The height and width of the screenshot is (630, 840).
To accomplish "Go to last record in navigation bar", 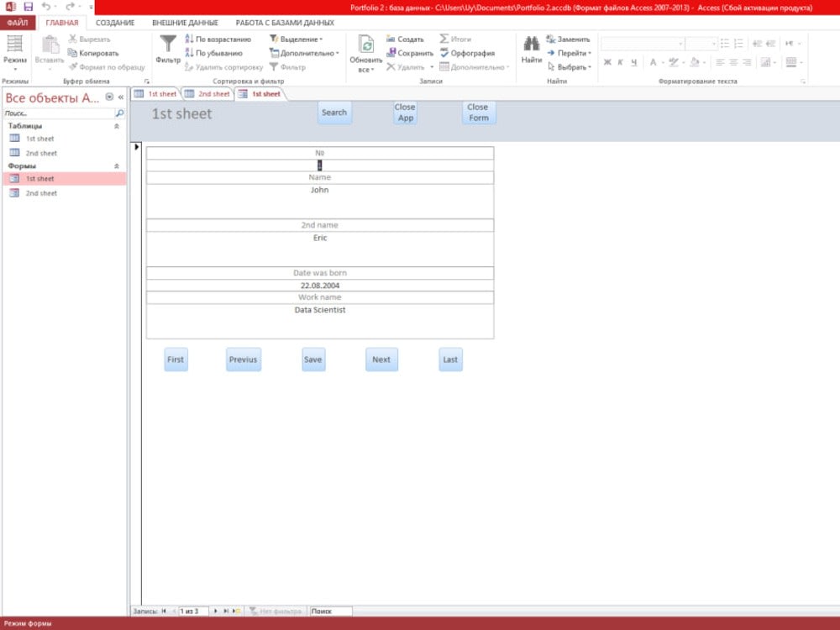I will (x=225, y=611).
